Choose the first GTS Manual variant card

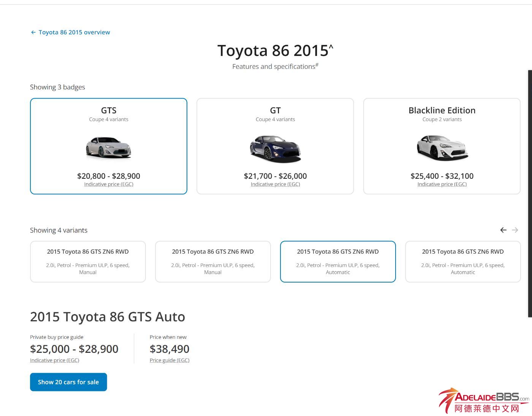pos(88,262)
